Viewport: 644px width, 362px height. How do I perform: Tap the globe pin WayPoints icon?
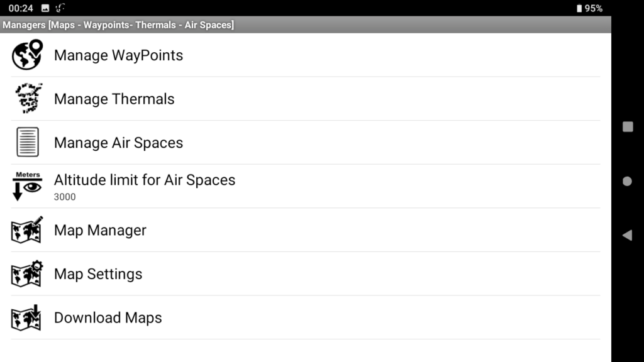[x=27, y=55]
